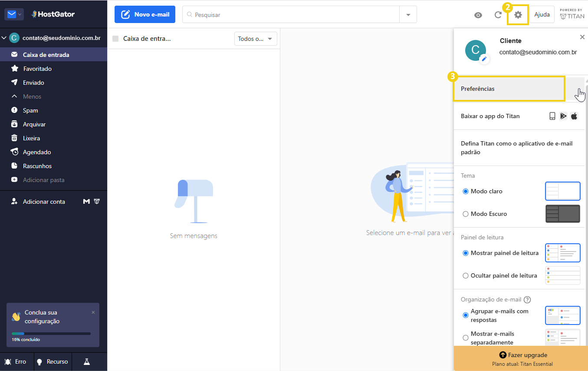Viewport: 588px width, 371px height.
Task: Refresh the mailbox with the reload icon
Action: (x=498, y=14)
